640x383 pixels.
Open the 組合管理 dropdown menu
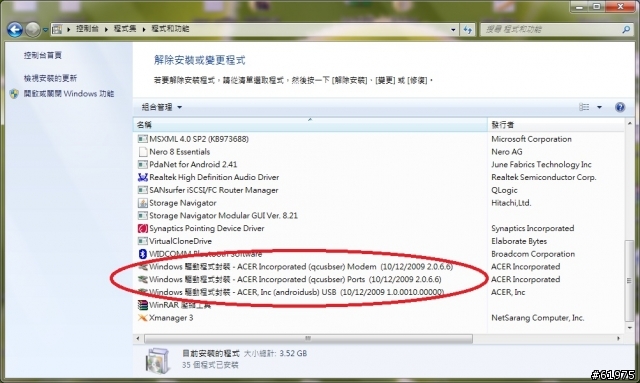pos(162,107)
